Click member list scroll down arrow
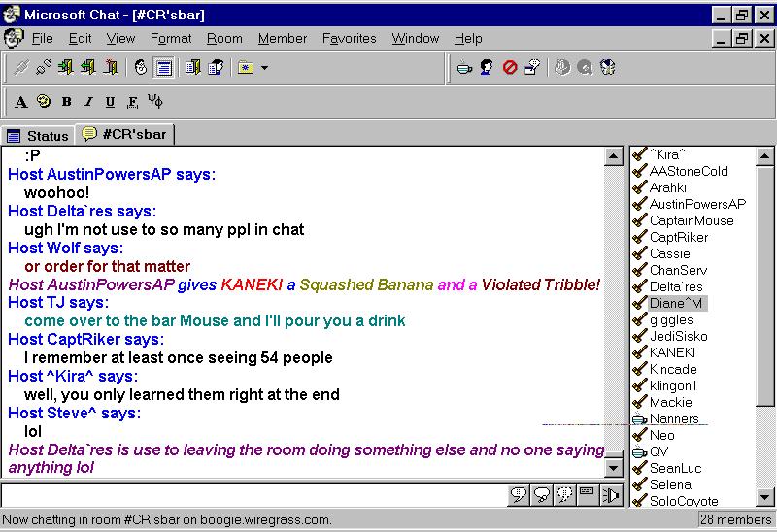 click(x=764, y=497)
